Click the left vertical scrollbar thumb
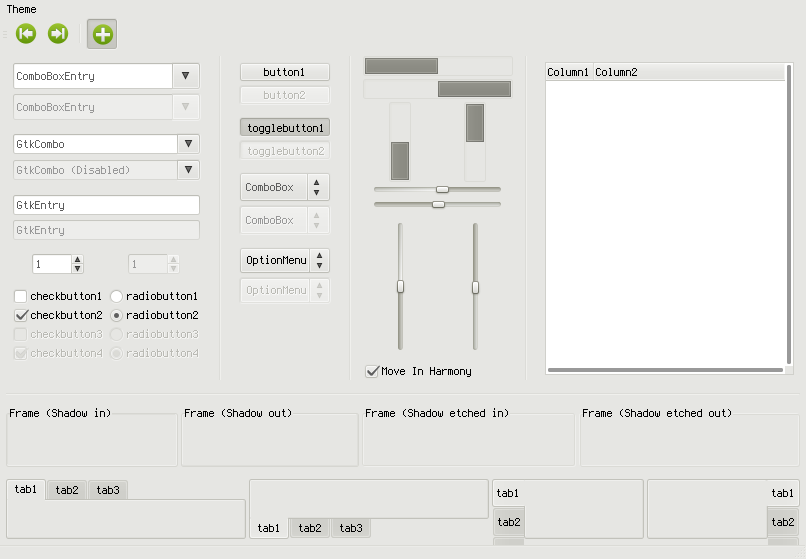Screen dimensions: 806x559 400,161
